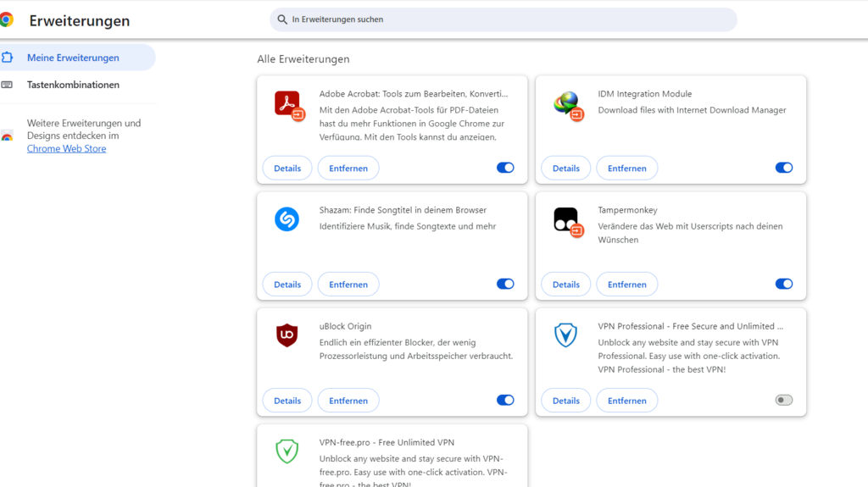Click Entfernen on the Tampermonkey card
Viewport: 868px width, 487px height.
626,285
